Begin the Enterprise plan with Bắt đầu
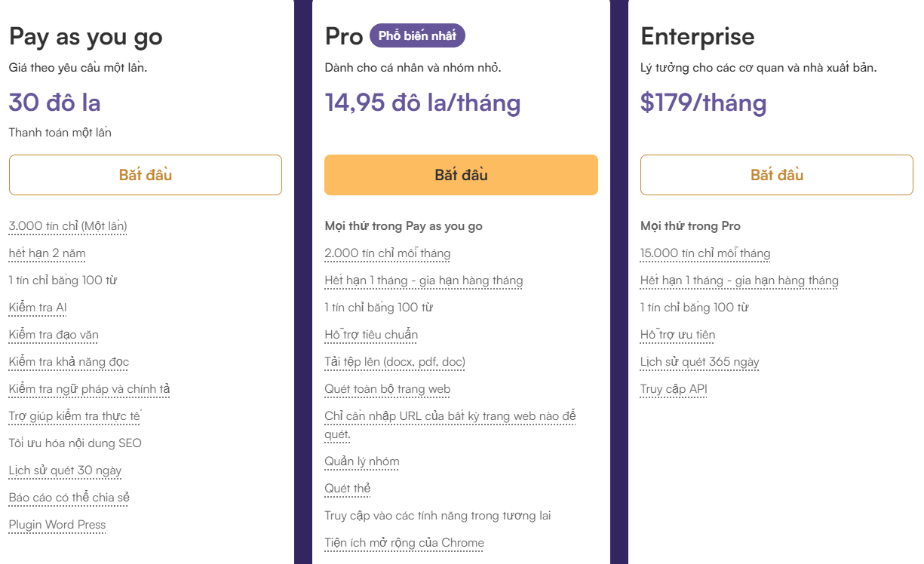This screenshot has height=564, width=924. [777, 175]
